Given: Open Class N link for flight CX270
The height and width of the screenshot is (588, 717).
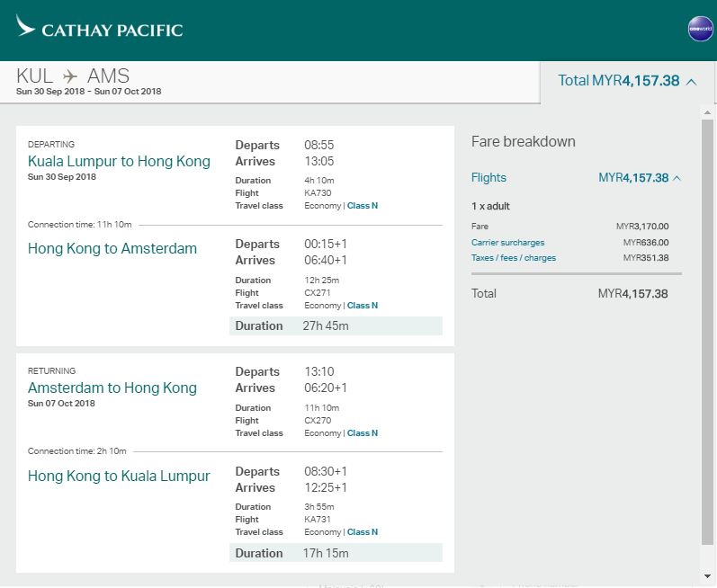Looking at the screenshot, I should point(363,433).
